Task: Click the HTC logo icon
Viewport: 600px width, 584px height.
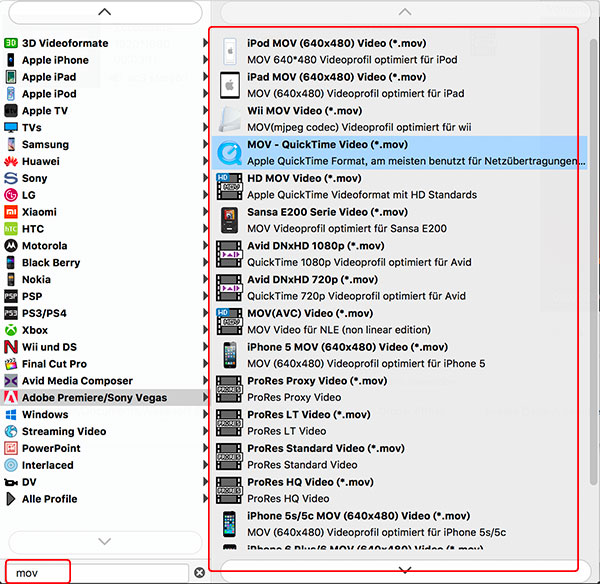Action: (11, 229)
